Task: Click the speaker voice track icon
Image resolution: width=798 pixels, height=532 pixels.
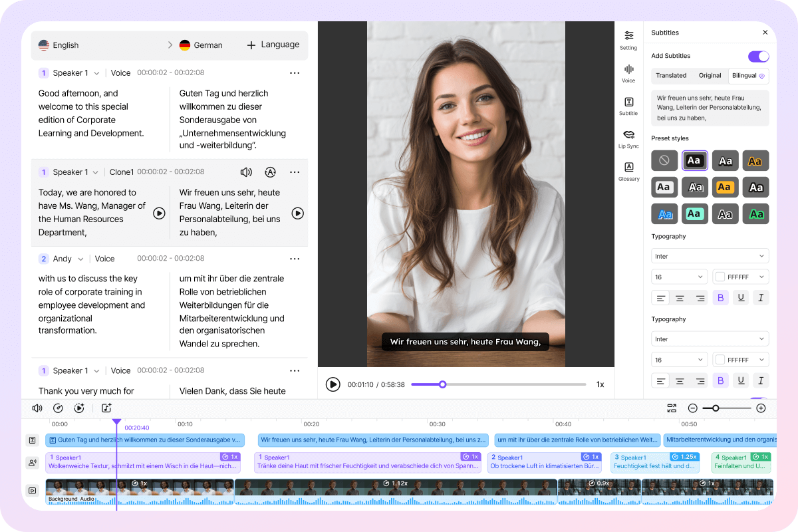Action: pyautogui.click(x=33, y=462)
